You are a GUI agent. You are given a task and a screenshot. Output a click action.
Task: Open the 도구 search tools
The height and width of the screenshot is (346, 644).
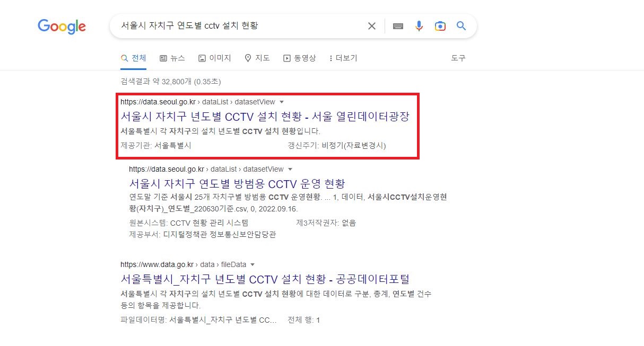[458, 58]
